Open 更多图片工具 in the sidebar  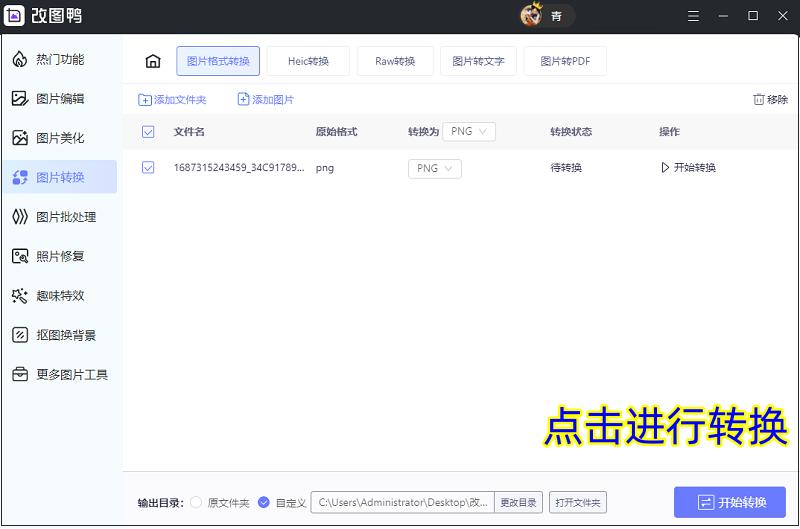(x=60, y=374)
